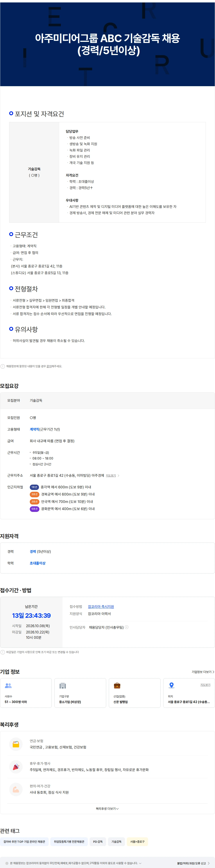Click the 51 ~ 300명 이하 employee count

[x=16, y=702]
